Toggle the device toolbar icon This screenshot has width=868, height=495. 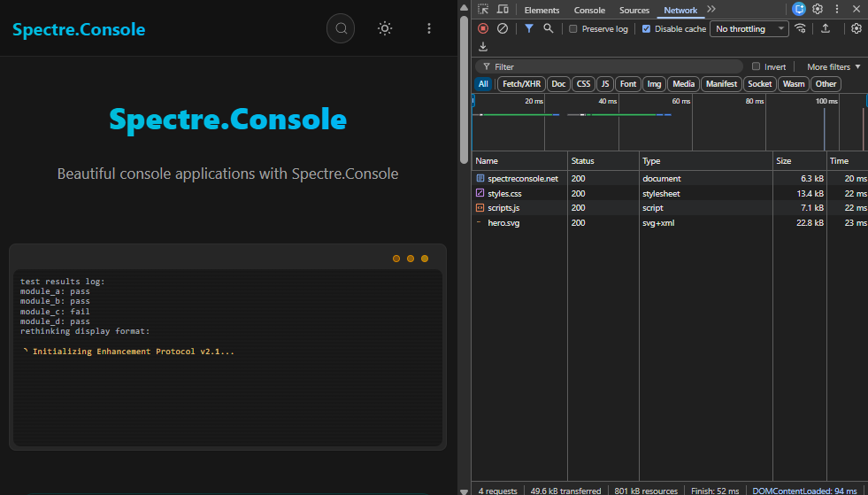pyautogui.click(x=503, y=10)
